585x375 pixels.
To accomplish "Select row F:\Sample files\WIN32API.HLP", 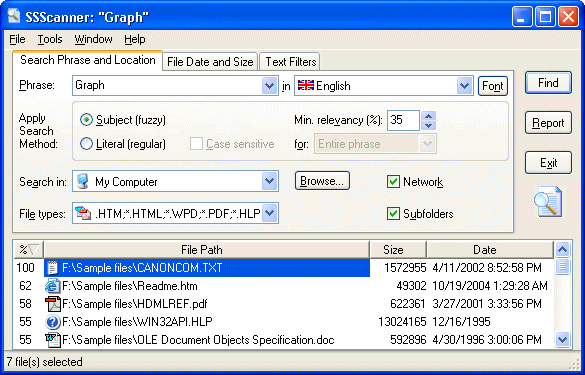I will pyautogui.click(x=284, y=322).
